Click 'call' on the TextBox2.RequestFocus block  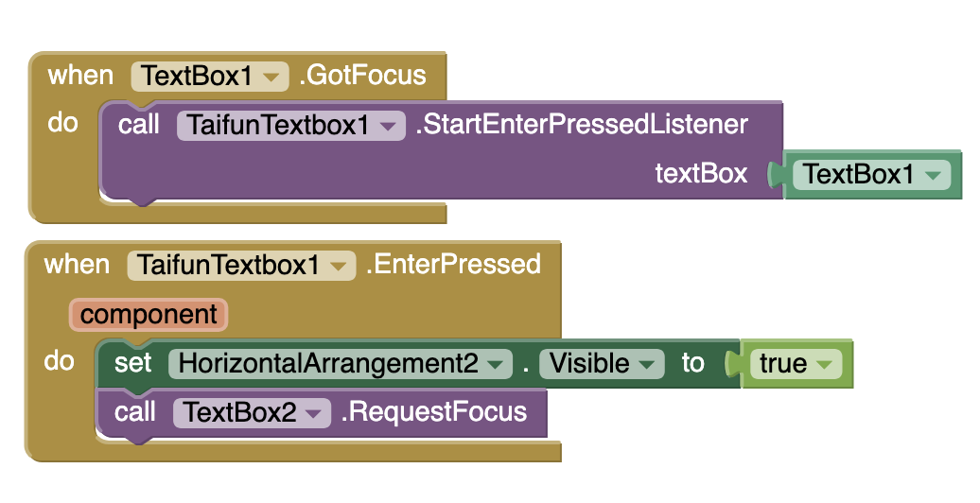tap(135, 412)
